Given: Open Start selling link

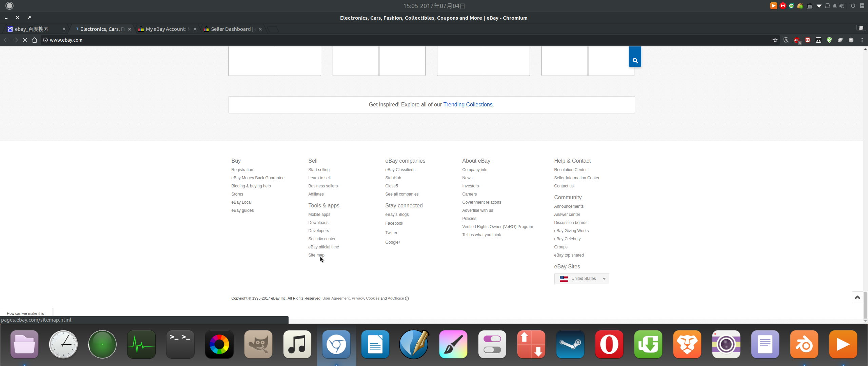Looking at the screenshot, I should tap(319, 170).
